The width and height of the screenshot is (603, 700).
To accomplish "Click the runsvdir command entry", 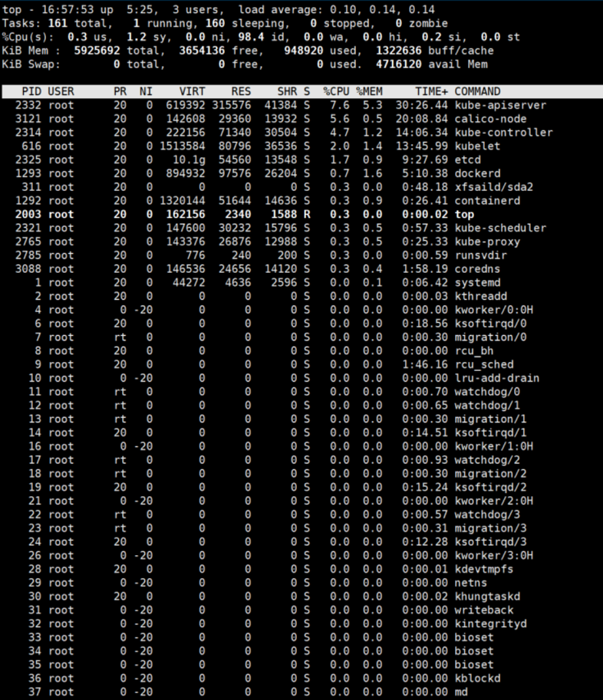I will [480, 255].
